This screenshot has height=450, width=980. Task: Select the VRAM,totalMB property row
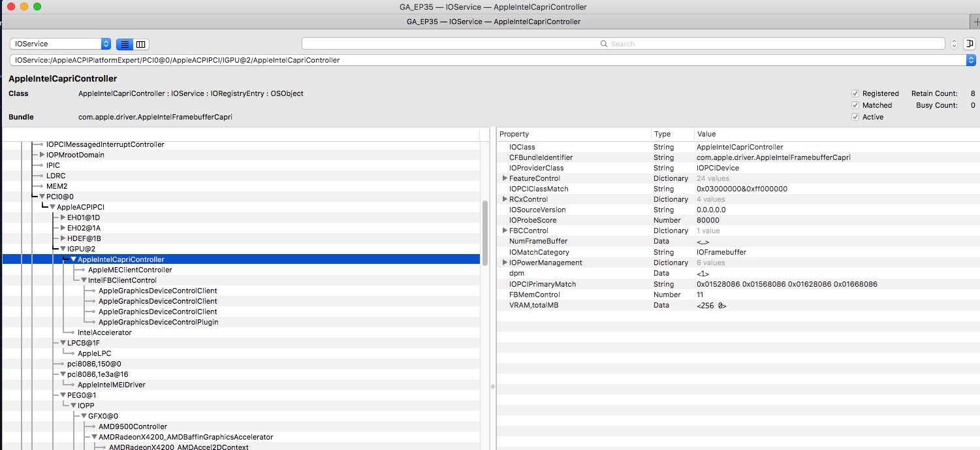tap(738, 305)
